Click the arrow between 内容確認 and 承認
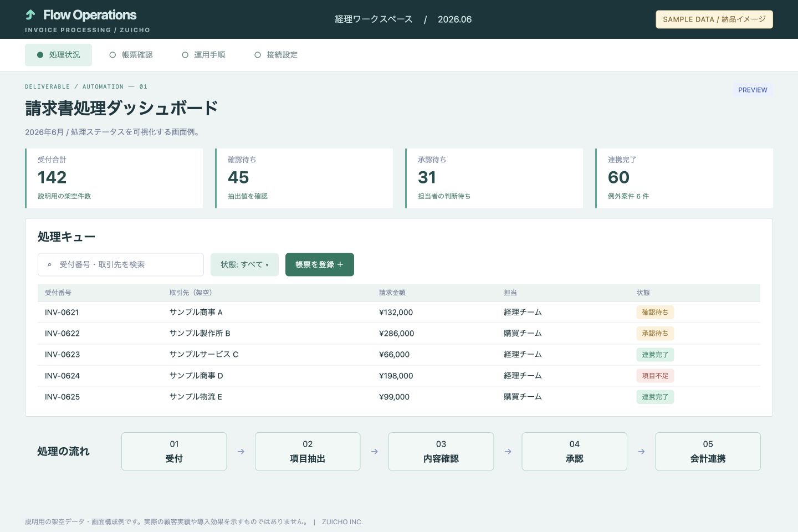 click(508, 452)
